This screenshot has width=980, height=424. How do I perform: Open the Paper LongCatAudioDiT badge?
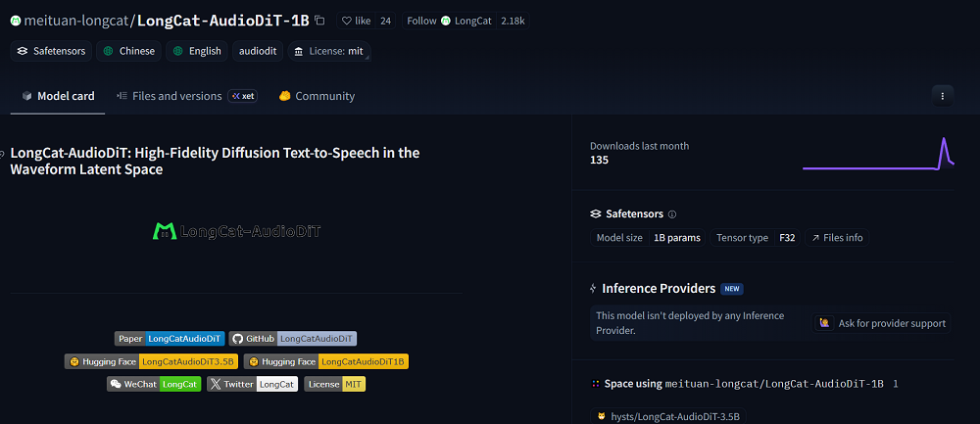170,339
